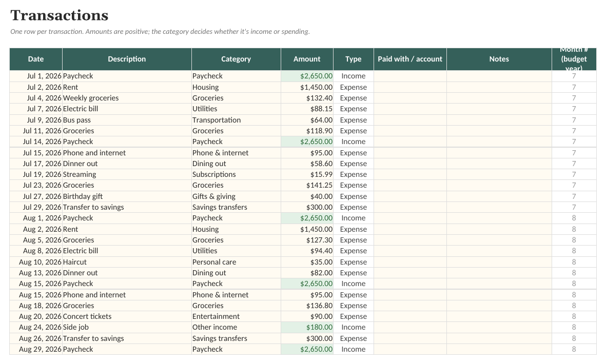Screen dimensions: 606x364
Task: Select the Gifts & giving category cell
Action: [x=236, y=196]
